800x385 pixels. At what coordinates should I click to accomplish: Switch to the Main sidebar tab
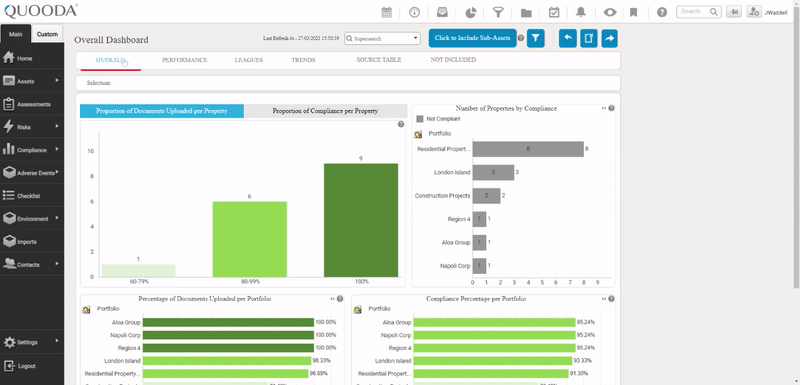click(16, 34)
